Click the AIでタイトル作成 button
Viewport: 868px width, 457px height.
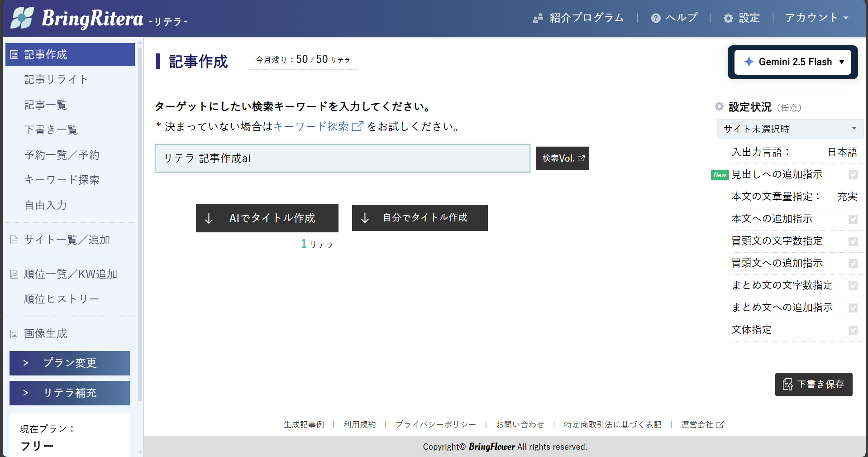(267, 218)
